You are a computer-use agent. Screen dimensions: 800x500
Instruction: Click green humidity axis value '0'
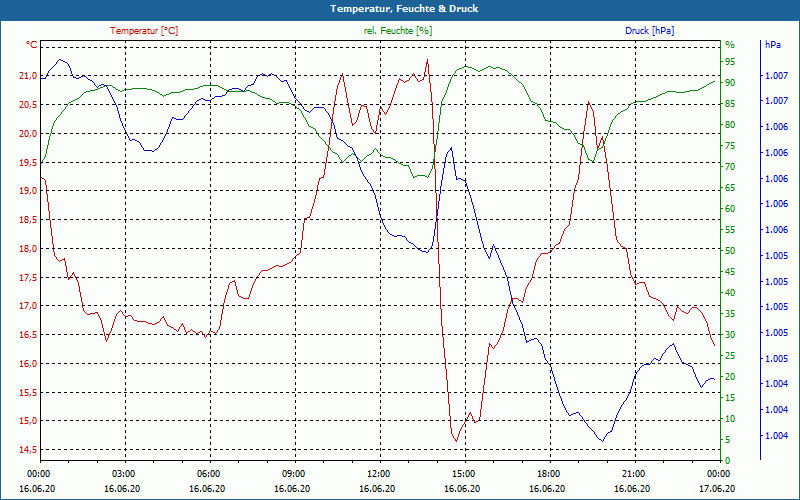point(728,461)
